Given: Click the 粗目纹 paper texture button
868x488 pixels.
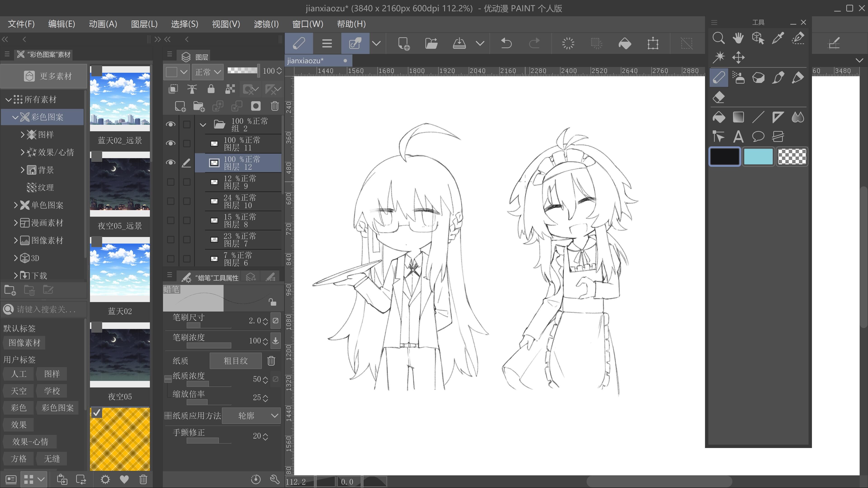Looking at the screenshot, I should point(235,361).
